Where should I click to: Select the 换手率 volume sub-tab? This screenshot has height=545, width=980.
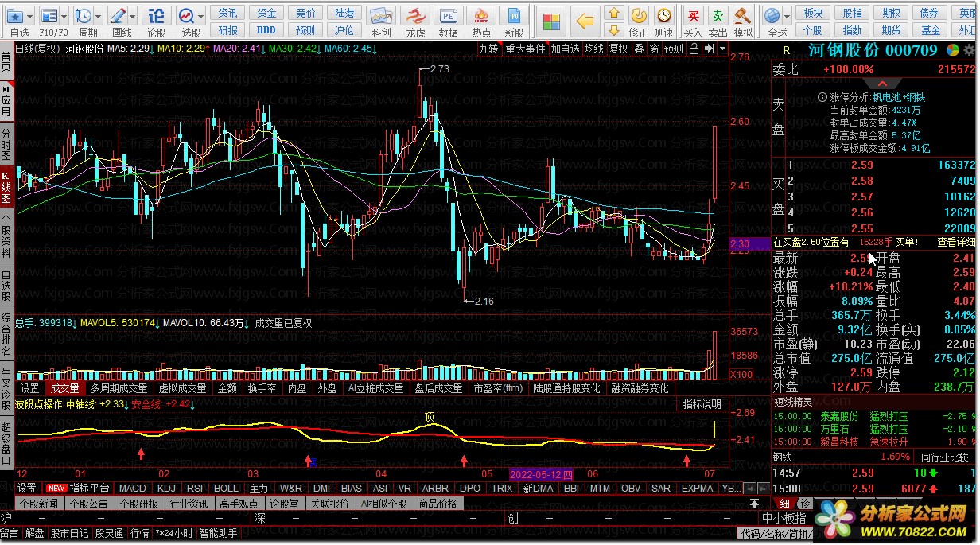pyautogui.click(x=262, y=388)
